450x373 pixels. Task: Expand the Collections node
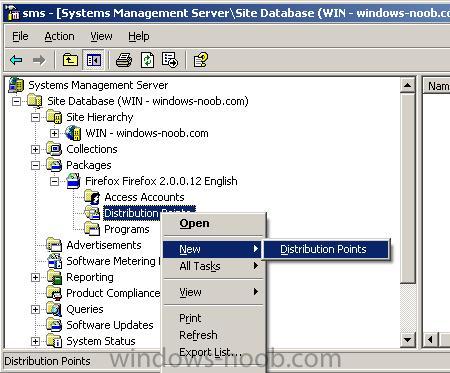point(35,149)
